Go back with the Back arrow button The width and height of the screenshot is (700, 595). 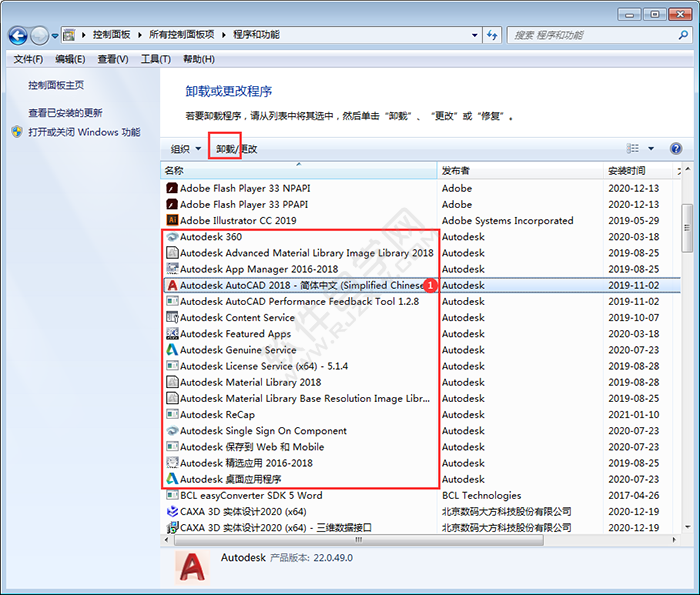18,35
